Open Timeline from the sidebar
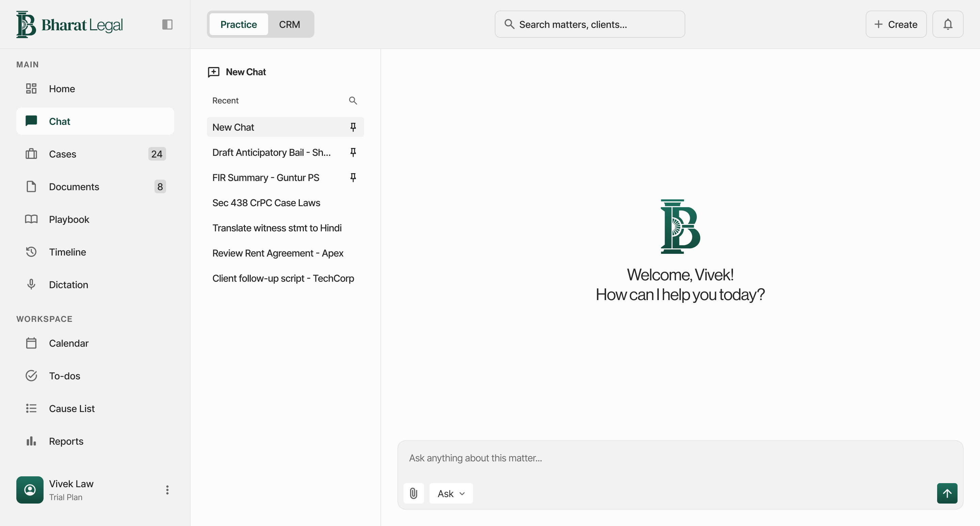Viewport: 980px width, 526px height. (x=95, y=252)
